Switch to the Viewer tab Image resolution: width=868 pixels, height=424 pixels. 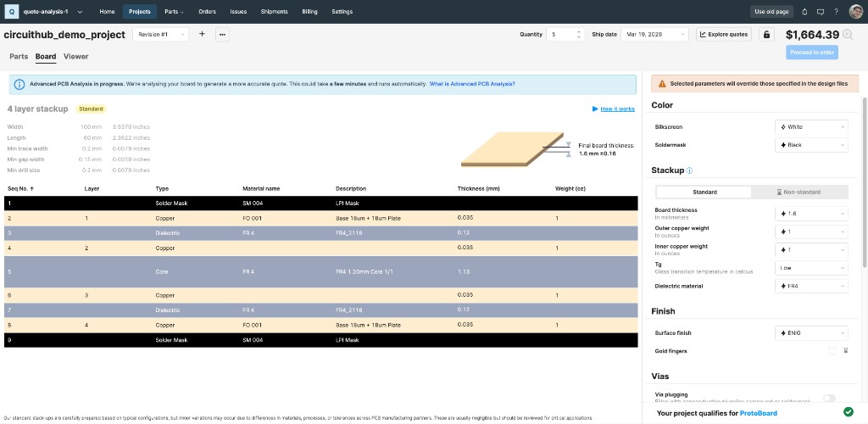[75, 57]
